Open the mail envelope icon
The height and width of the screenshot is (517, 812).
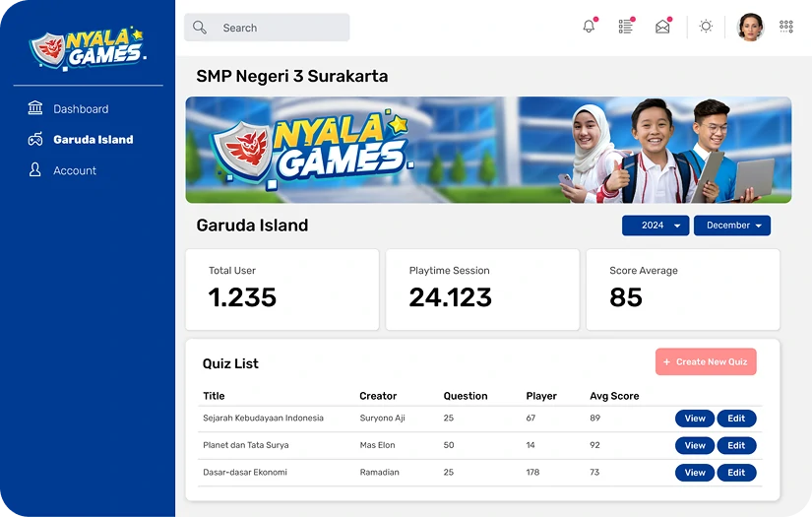point(662,27)
